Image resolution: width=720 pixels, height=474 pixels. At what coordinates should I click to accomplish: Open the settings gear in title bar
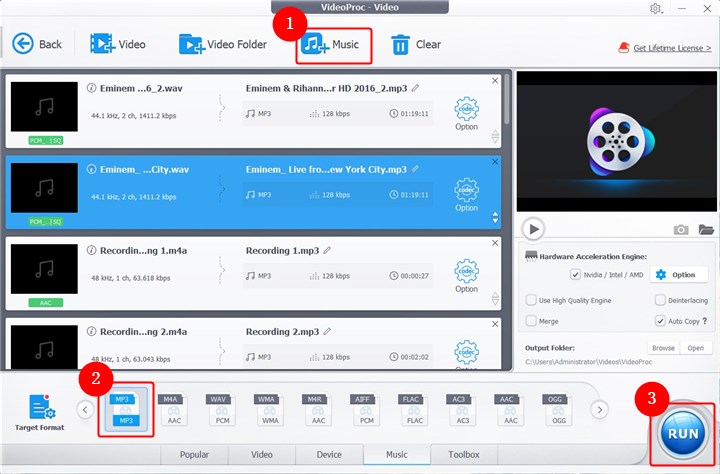click(x=656, y=8)
